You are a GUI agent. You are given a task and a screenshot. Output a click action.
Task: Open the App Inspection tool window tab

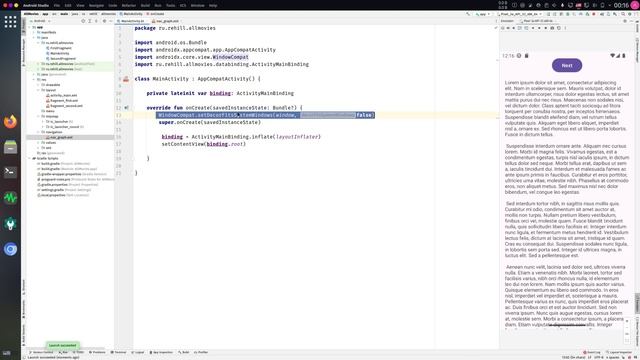tap(161, 352)
